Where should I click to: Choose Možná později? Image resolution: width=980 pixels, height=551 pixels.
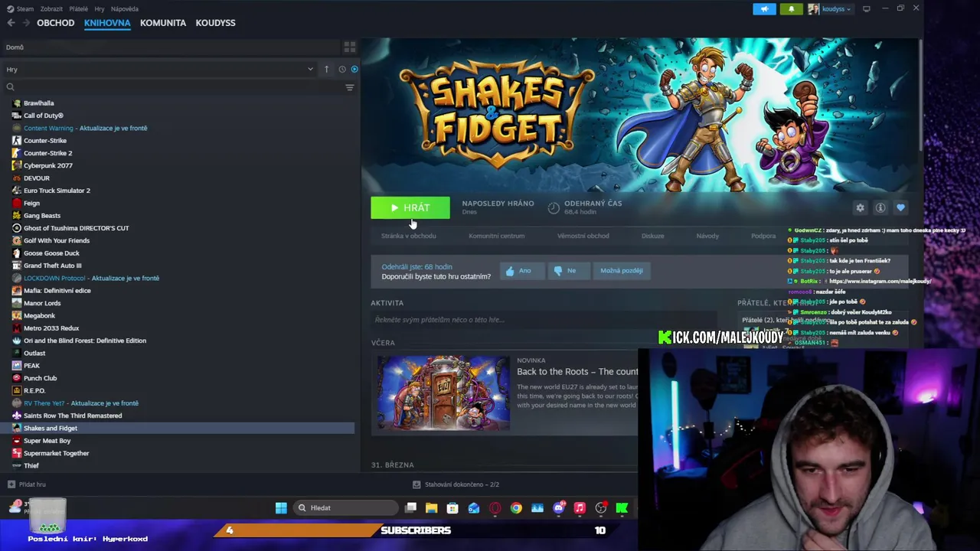pyautogui.click(x=621, y=271)
